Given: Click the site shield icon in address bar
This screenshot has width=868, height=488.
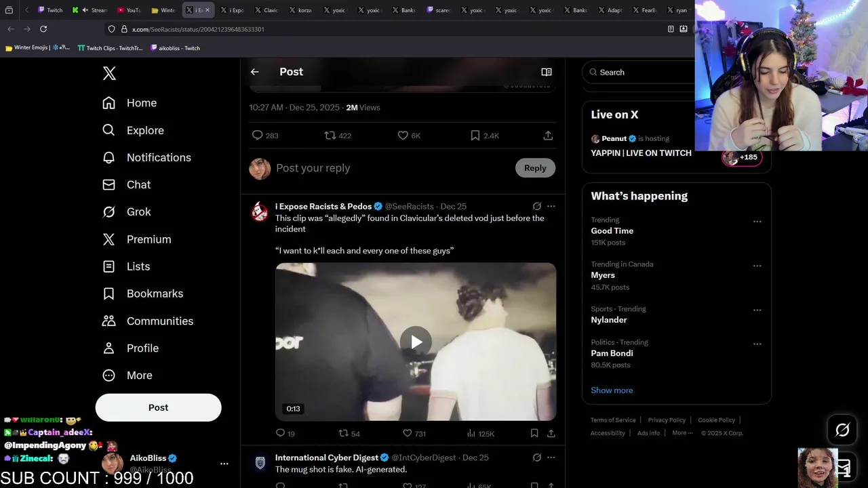Looking at the screenshot, I should click(x=111, y=29).
